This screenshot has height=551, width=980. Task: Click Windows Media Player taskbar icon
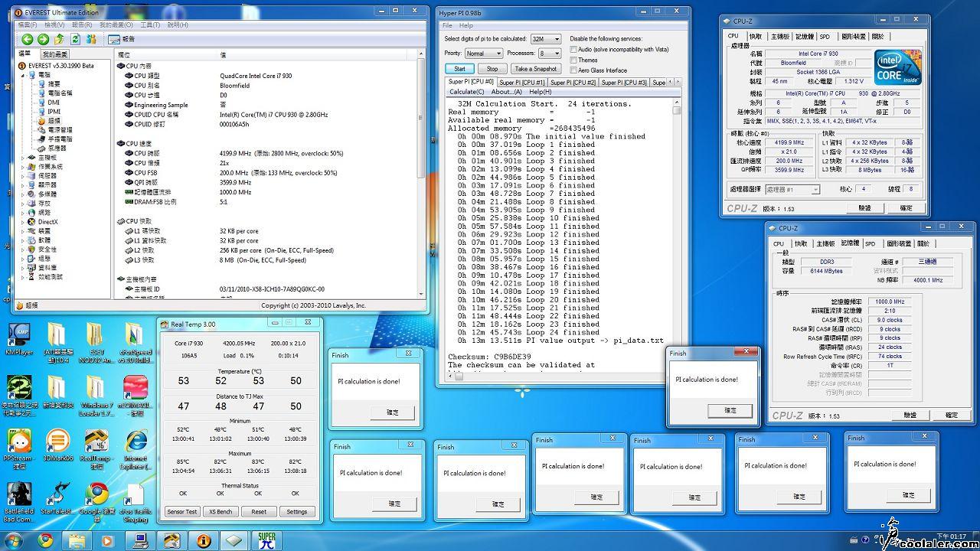(x=109, y=540)
